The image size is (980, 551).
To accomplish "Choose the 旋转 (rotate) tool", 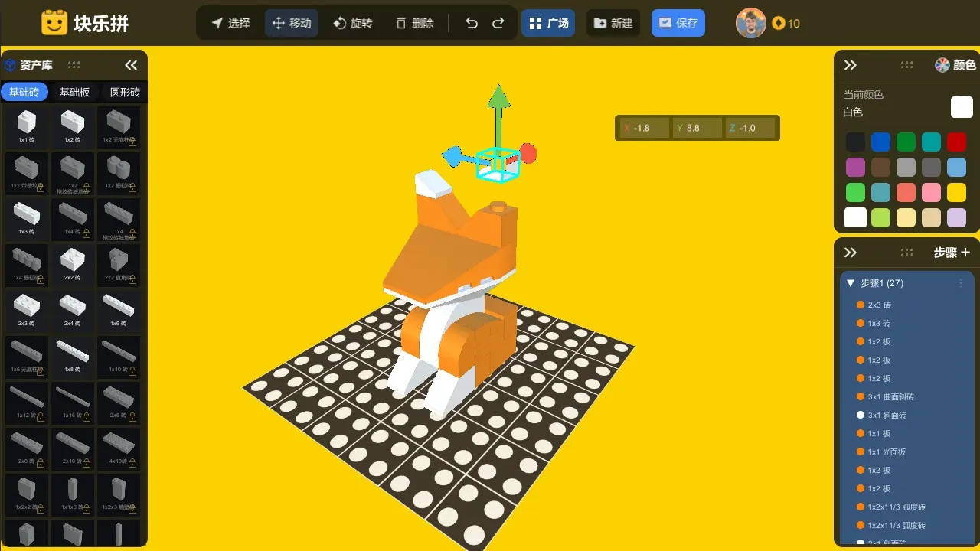I will (x=353, y=23).
